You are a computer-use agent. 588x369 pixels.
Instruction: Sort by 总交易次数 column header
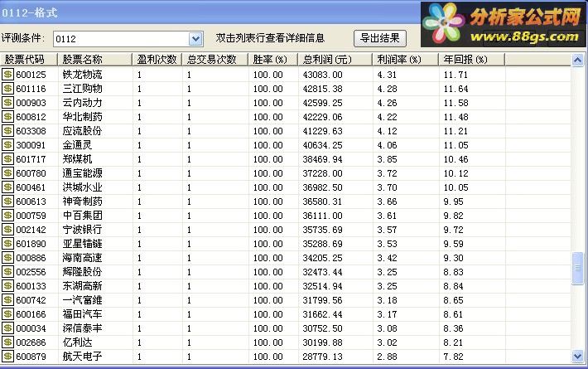pyautogui.click(x=215, y=60)
